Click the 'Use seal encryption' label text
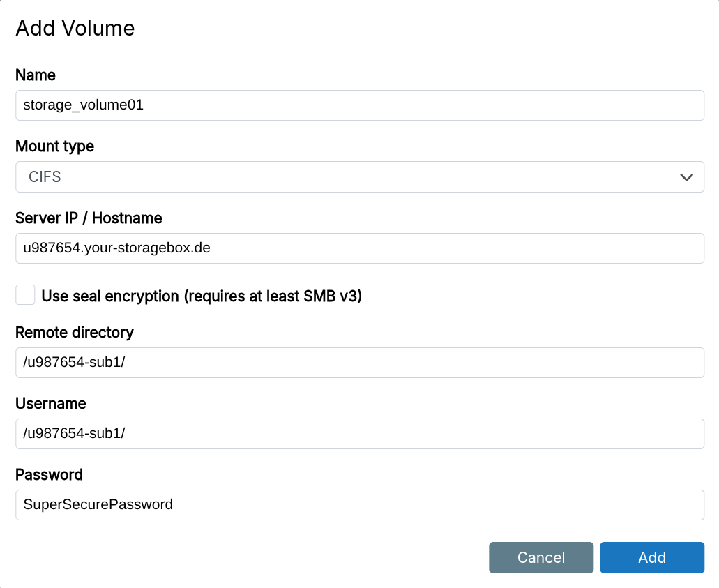 click(x=202, y=296)
